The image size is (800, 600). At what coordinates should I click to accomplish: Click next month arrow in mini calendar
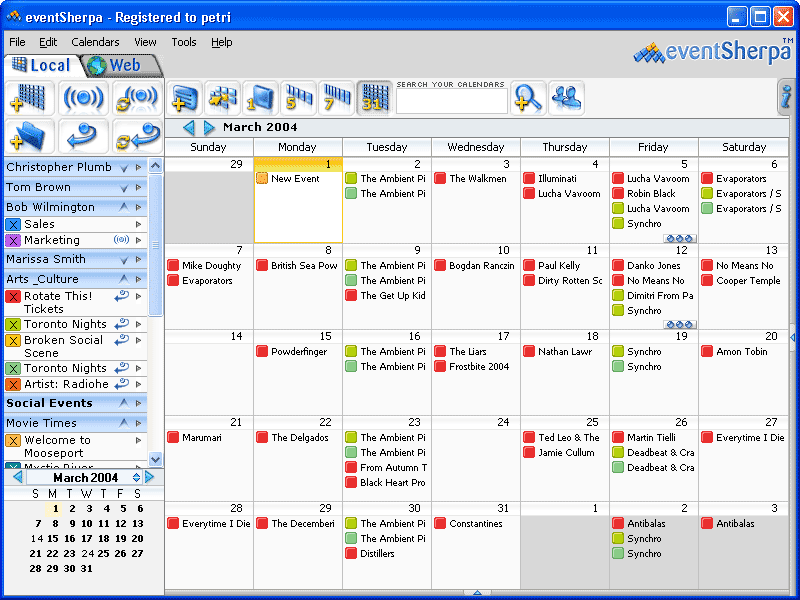149,477
